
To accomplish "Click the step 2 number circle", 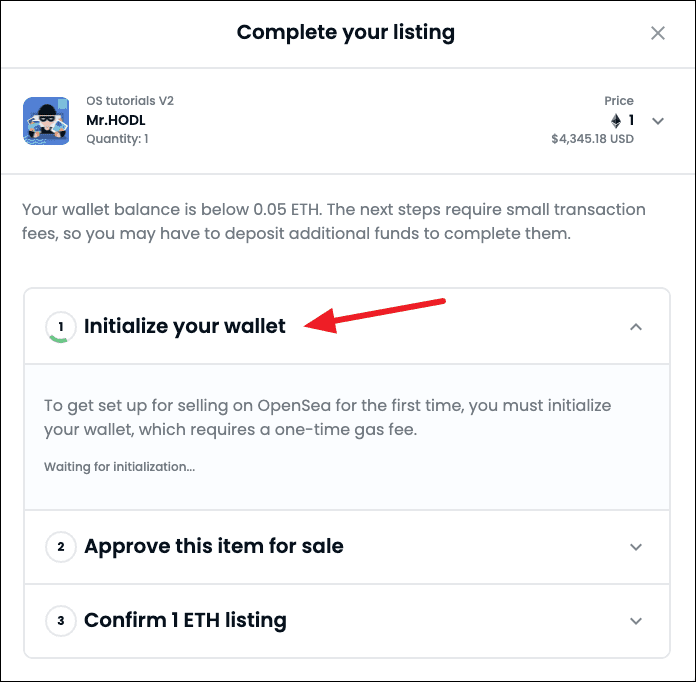I will point(60,547).
